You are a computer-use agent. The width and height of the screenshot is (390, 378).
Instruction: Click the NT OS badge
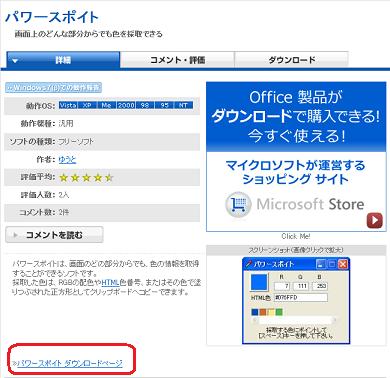(x=183, y=105)
